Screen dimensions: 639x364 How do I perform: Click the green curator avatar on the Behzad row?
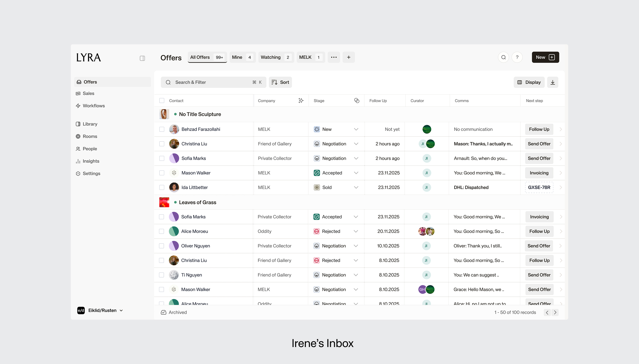click(427, 129)
